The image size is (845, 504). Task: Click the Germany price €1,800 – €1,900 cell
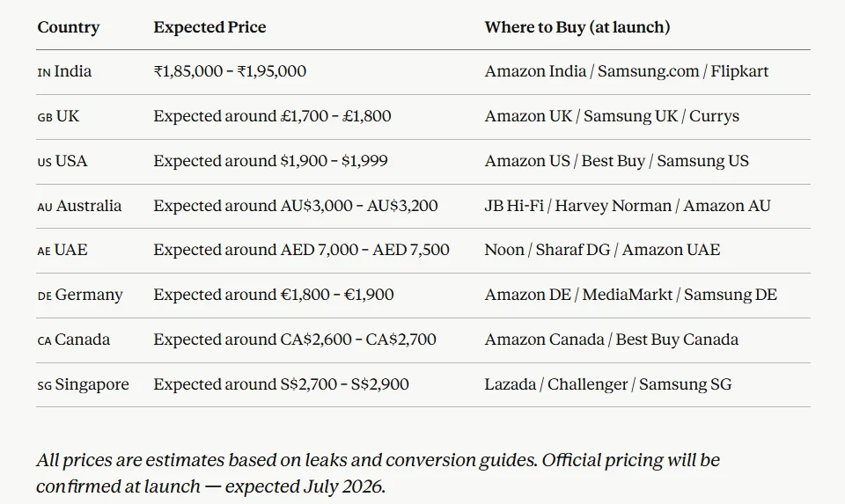click(x=273, y=295)
